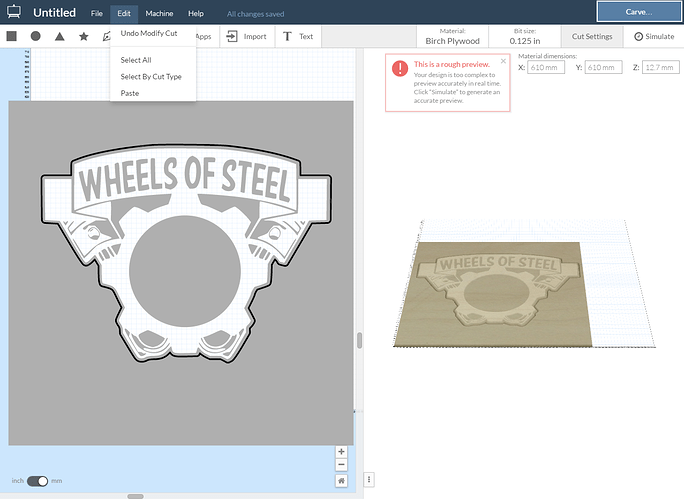Reset canvas view with home icon
684x500 pixels.
pos(341,481)
